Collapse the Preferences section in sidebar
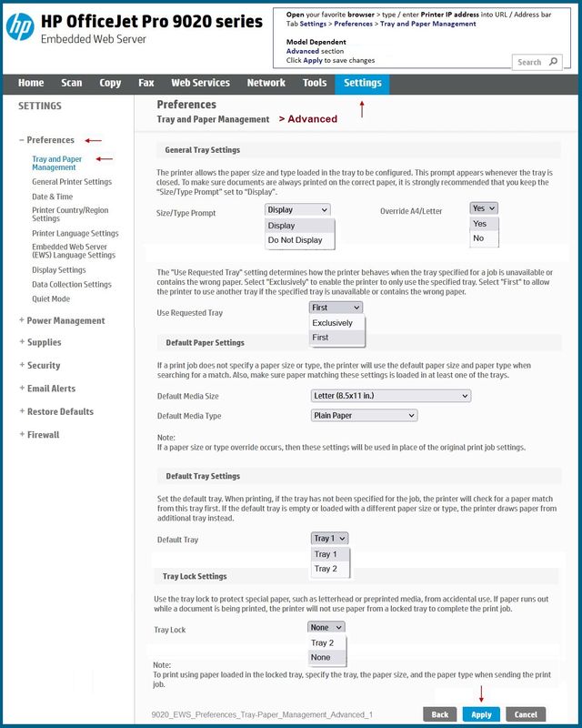 (x=46, y=140)
